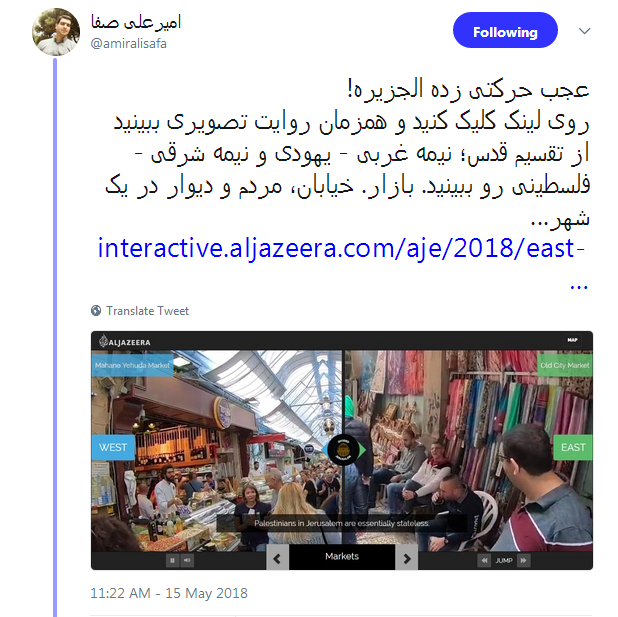Select the WEST side label
Image resolution: width=618 pixels, height=617 pixels.
pos(113,447)
